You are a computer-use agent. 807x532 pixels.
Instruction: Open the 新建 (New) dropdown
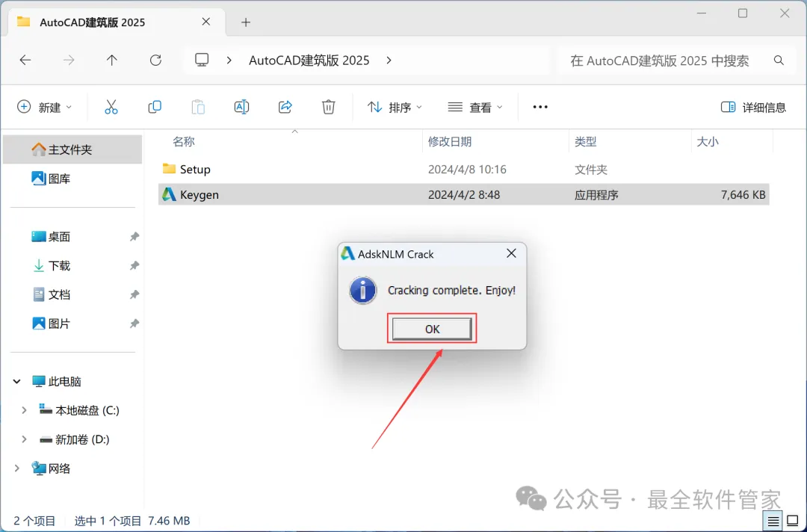(45, 107)
